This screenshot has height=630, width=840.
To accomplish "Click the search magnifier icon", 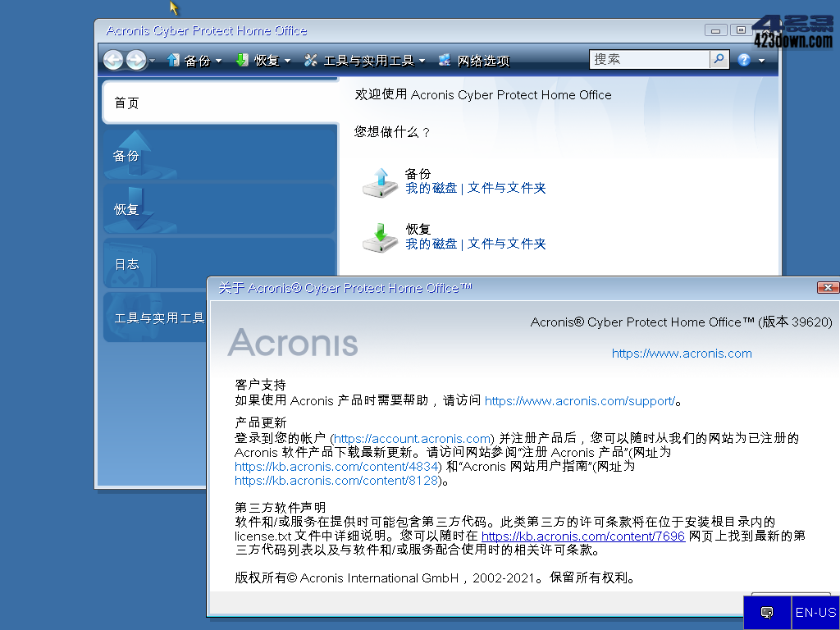I will tap(719, 59).
